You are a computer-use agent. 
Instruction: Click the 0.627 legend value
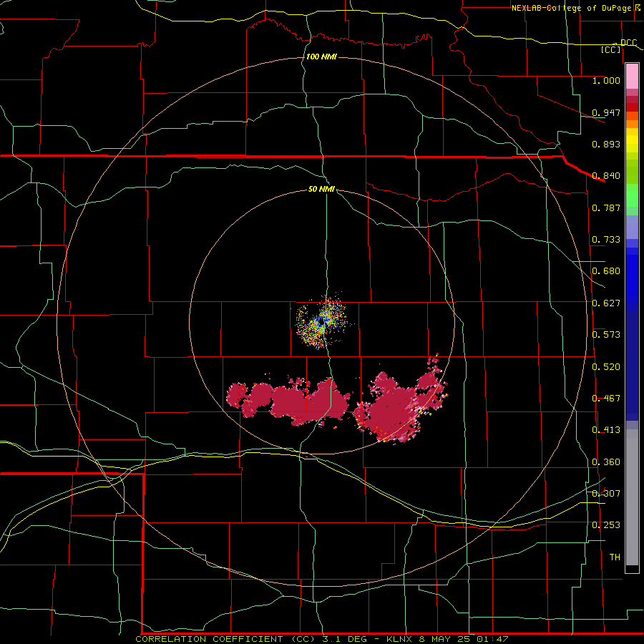coord(606,303)
